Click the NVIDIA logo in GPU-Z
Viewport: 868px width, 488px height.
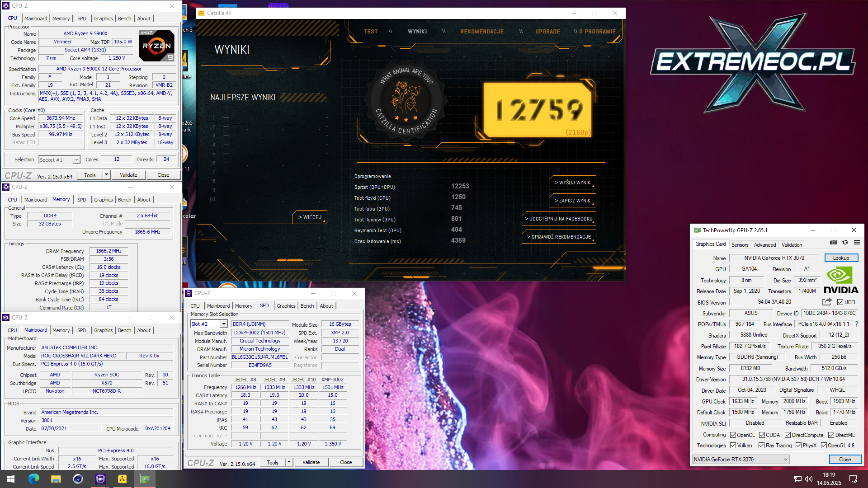coord(840,280)
